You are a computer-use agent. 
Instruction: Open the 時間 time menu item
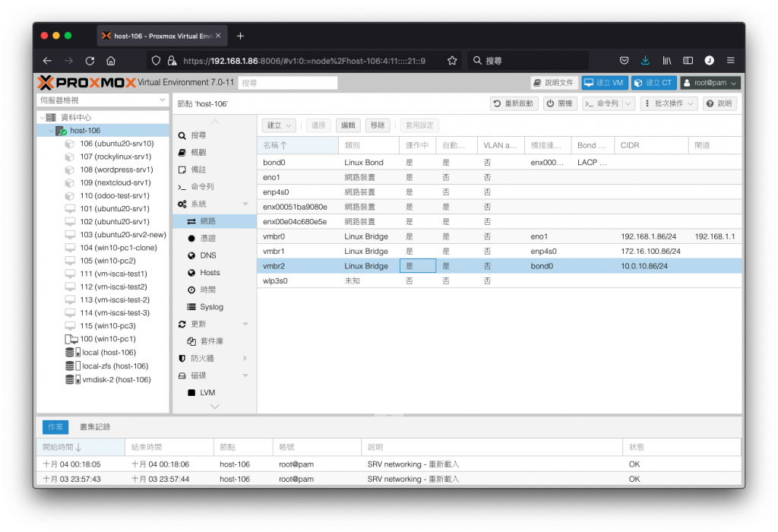tap(213, 290)
